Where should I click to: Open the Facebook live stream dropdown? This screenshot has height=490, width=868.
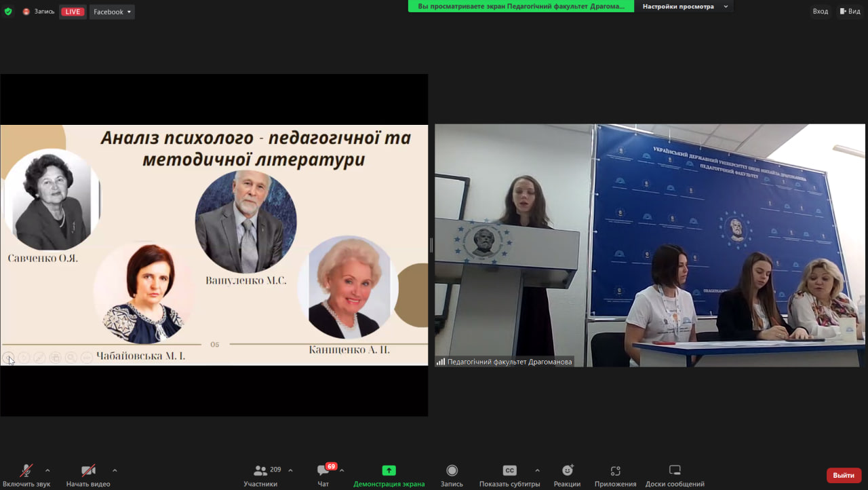tap(112, 12)
